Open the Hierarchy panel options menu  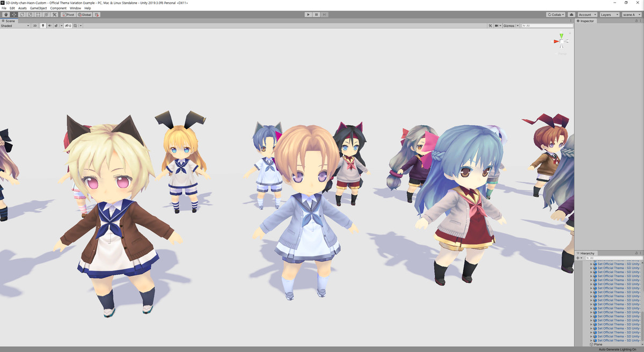(x=641, y=253)
